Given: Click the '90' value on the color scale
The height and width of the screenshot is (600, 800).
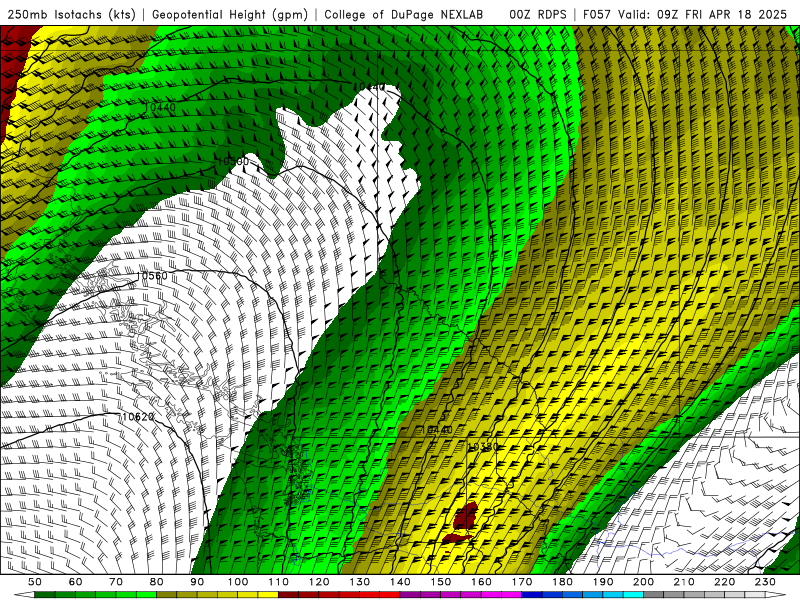Looking at the screenshot, I should (x=197, y=582).
